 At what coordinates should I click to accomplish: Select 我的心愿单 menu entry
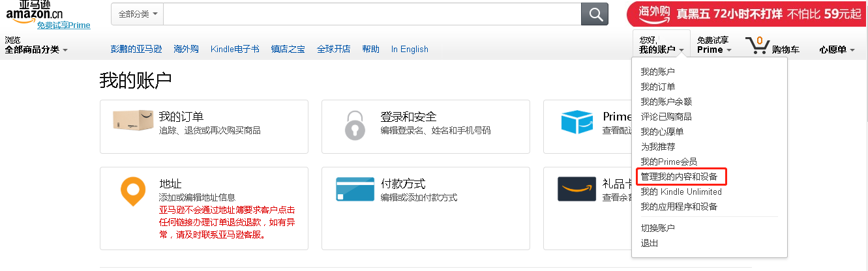[x=662, y=132]
